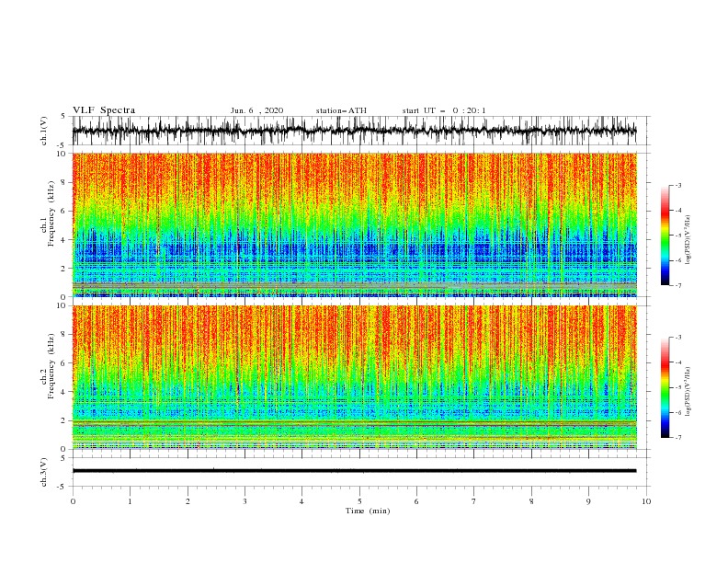Click the 'ch.3(V)' waveform axis label
The width and height of the screenshot is (728, 563).
pyautogui.click(x=44, y=472)
